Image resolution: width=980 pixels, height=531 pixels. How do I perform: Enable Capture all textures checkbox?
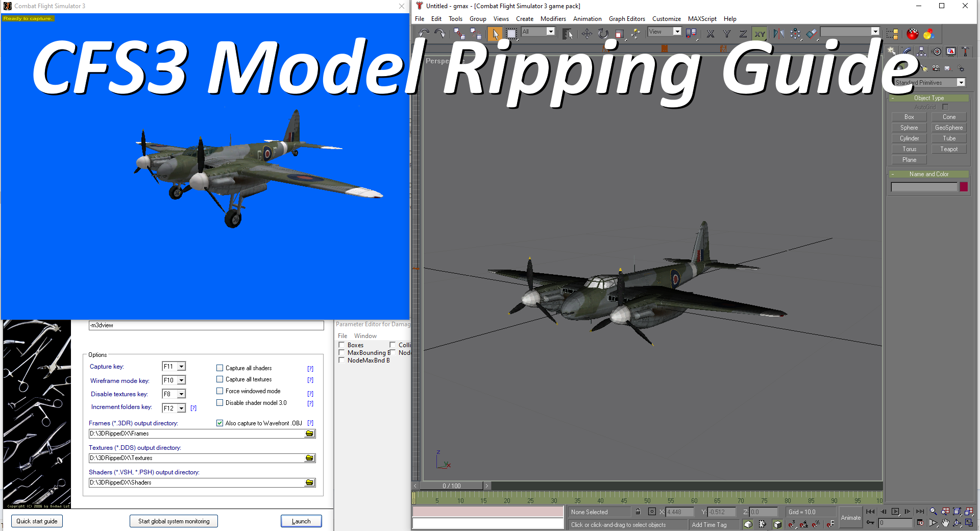tap(219, 379)
